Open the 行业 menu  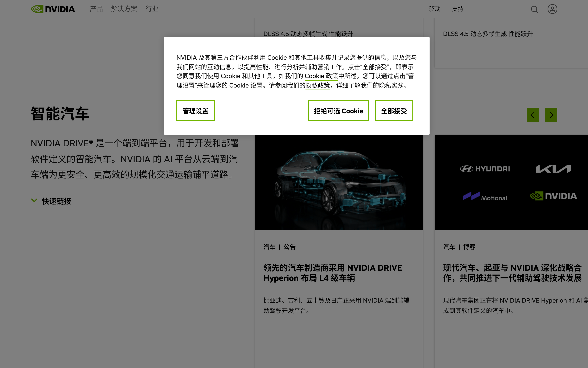point(152,9)
